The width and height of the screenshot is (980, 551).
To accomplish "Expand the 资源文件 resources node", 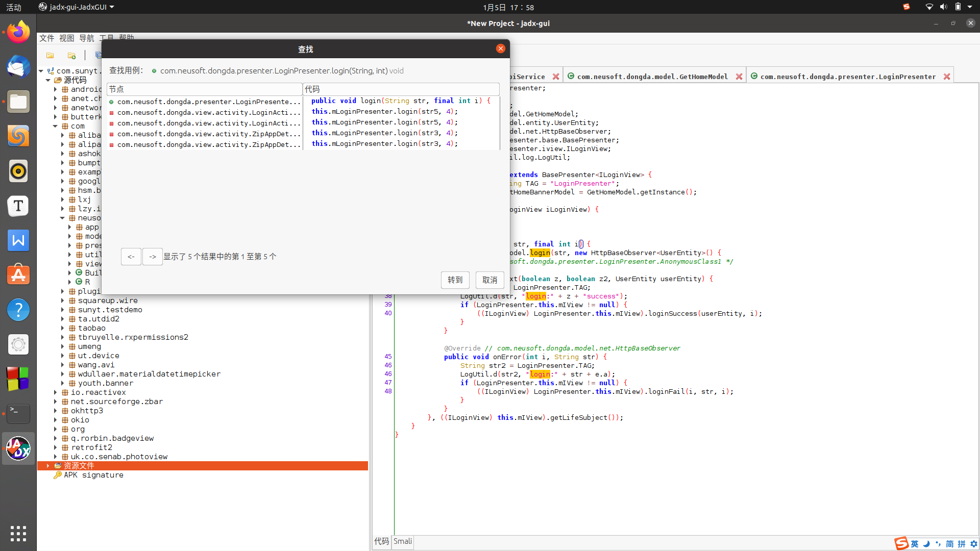I will [48, 466].
